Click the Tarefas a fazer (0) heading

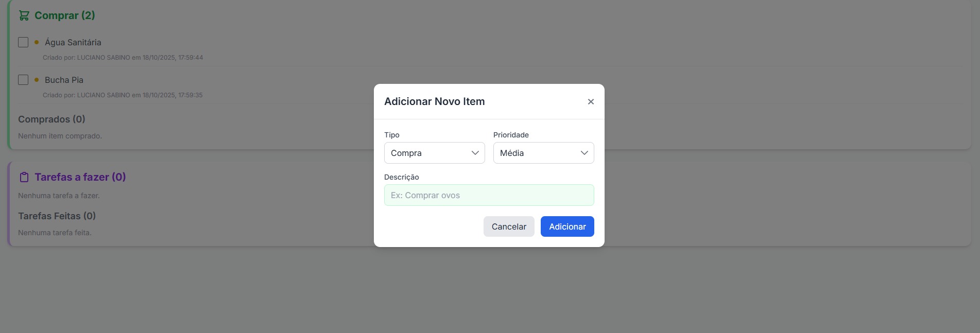[x=80, y=177]
